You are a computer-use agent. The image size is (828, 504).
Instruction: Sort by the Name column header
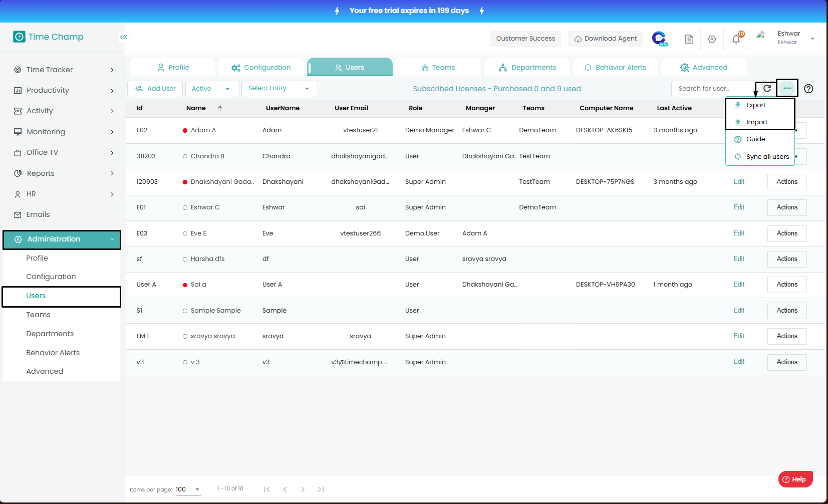196,108
